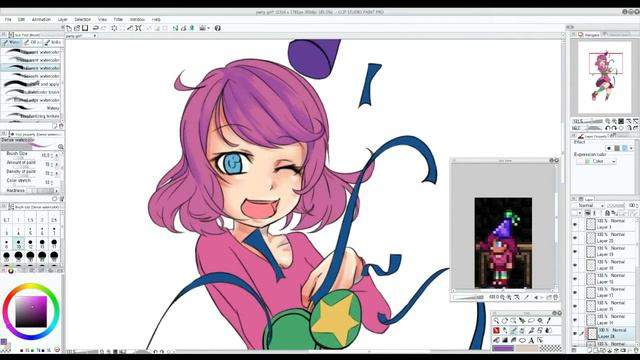Toggle visibility eye of Layer 20
Image resolution: width=640 pixels, height=360 pixels.
(576, 238)
